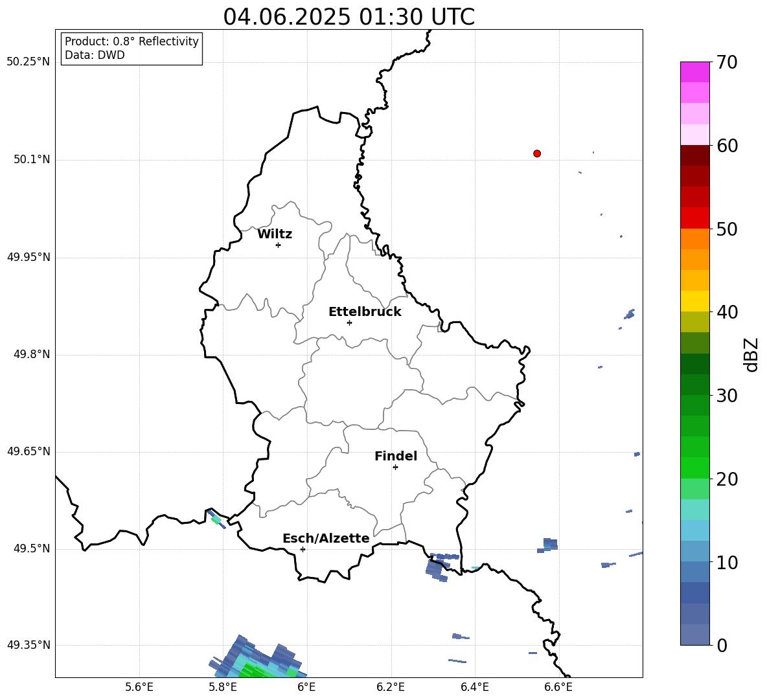The image size is (767, 700).
Task: Click the 5.6°E longitude label
Action: click(139, 687)
